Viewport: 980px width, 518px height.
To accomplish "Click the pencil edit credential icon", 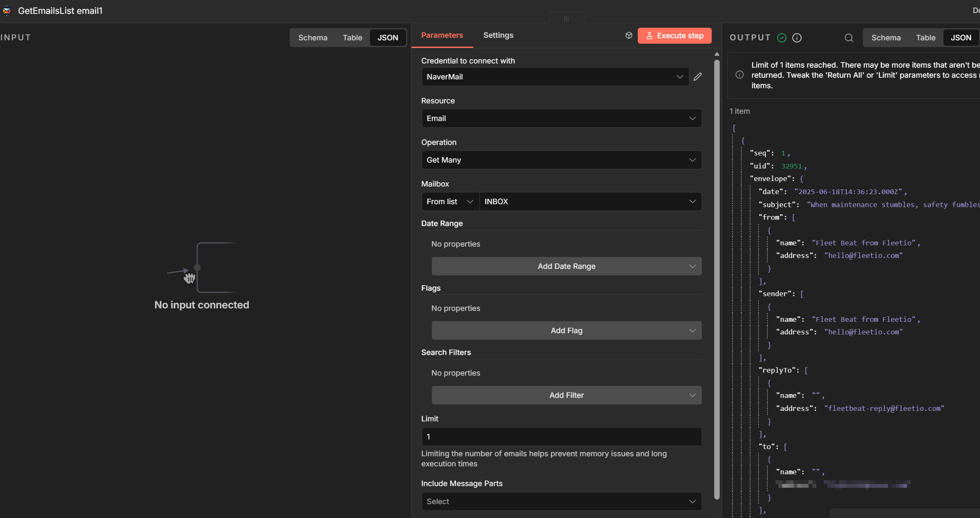I will point(697,77).
